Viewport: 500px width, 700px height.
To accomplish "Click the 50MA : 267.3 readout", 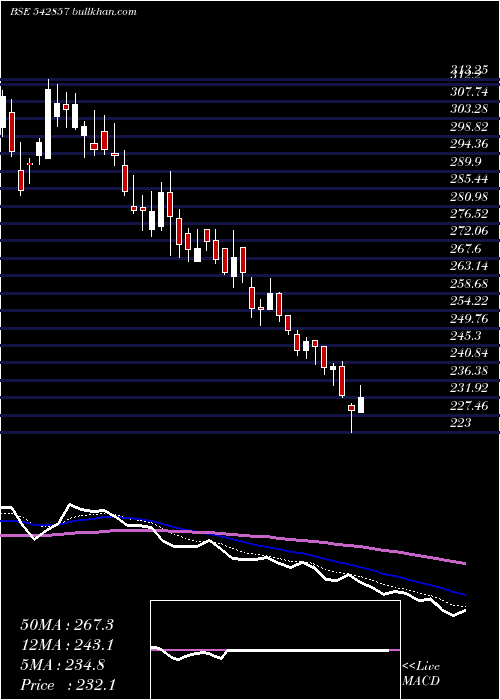I will coord(67,625).
